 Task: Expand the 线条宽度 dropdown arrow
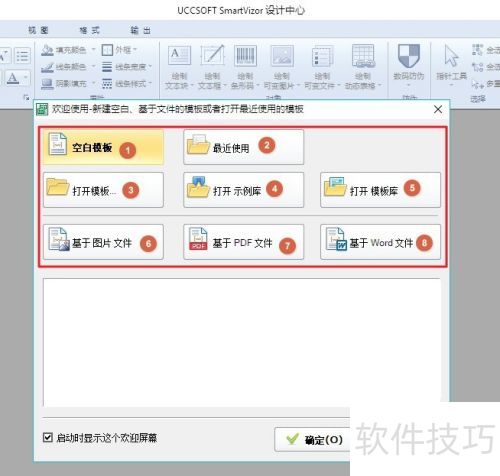[x=150, y=66]
